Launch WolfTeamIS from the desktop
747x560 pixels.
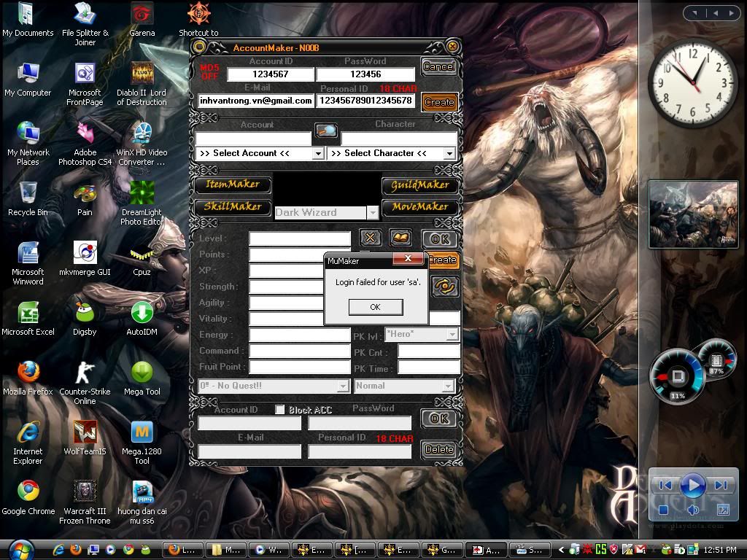coord(85,438)
